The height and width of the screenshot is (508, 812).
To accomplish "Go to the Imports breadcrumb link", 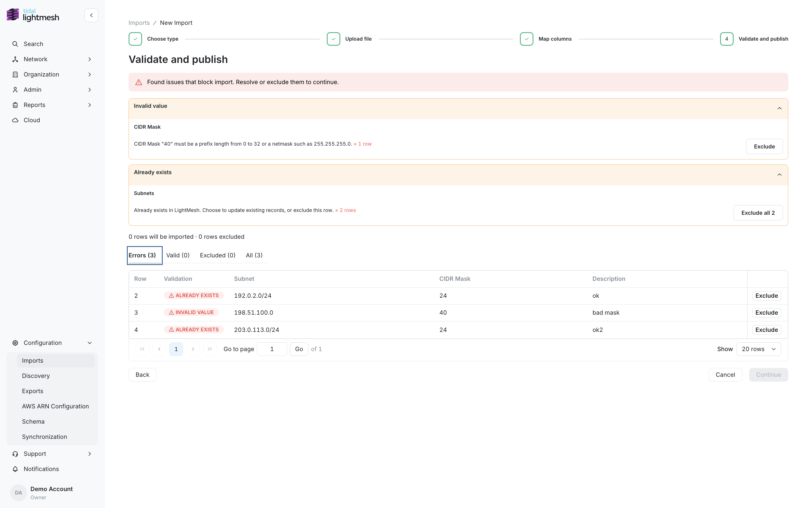I will 139,23.
